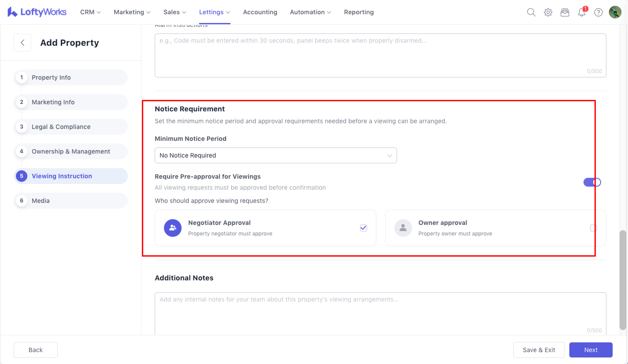628x364 pixels.
Task: Click the Next button
Action: click(591, 350)
